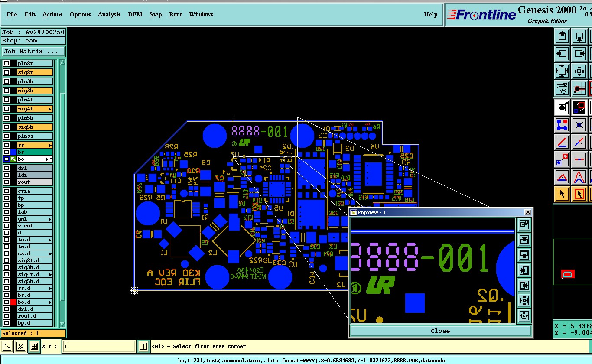The height and width of the screenshot is (364, 592).
Task: Click the Popview window-to-main view icon
Action: click(524, 224)
